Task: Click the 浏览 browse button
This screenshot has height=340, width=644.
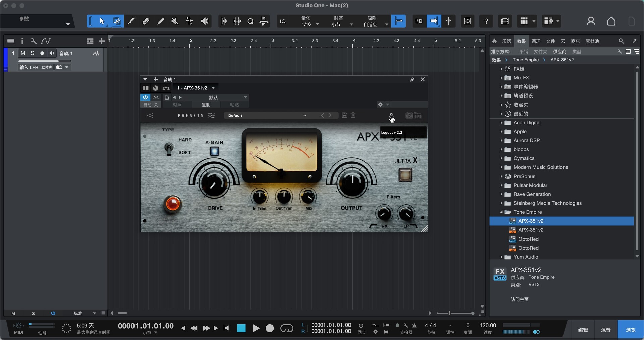Action: tap(630, 330)
